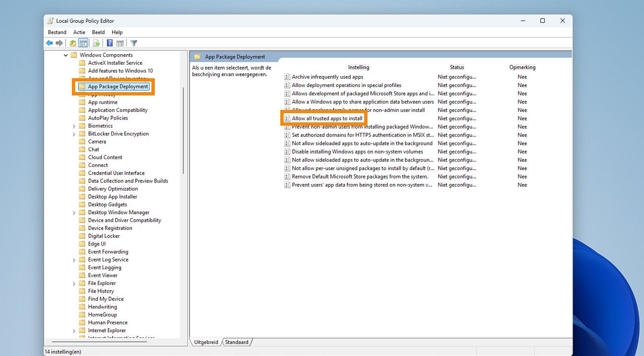Click the folder icon in App Package Deployment header
This screenshot has width=644, height=356.
click(197, 57)
